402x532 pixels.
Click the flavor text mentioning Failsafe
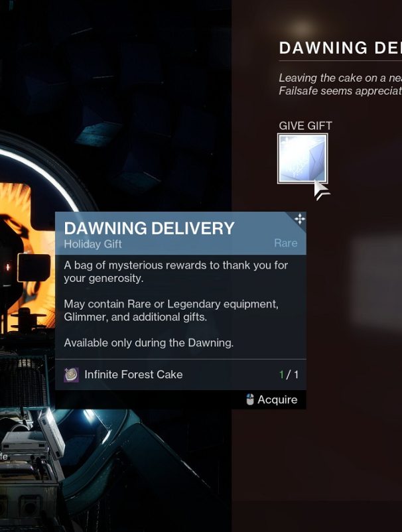click(340, 84)
